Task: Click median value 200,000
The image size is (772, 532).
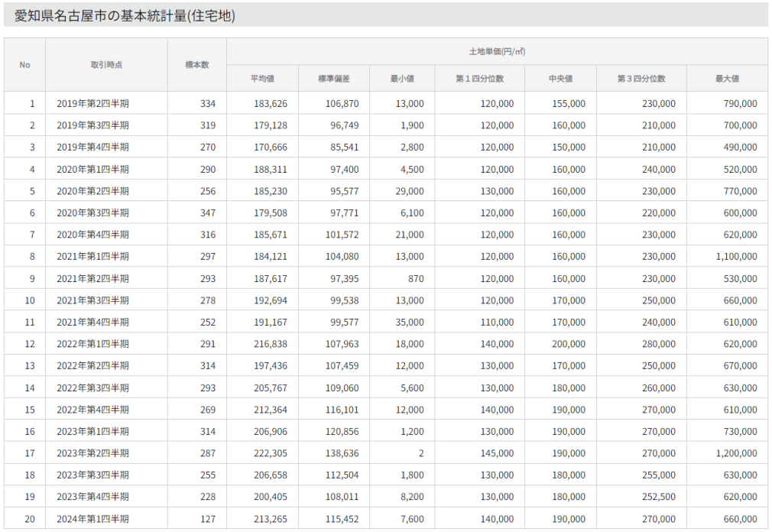Action: pos(569,344)
